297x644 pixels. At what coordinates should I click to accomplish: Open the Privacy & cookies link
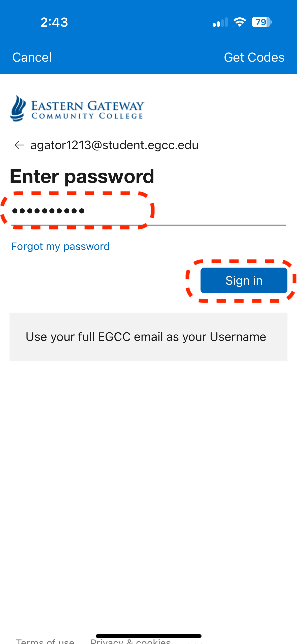tap(130, 641)
